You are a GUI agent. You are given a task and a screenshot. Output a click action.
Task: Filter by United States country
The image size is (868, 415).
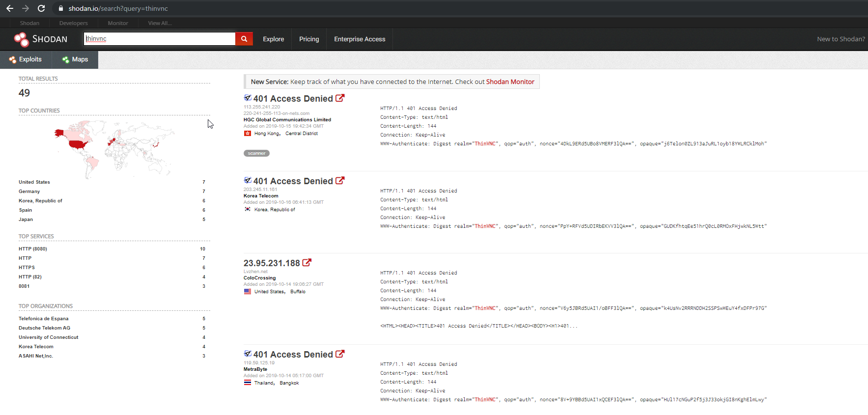point(34,182)
